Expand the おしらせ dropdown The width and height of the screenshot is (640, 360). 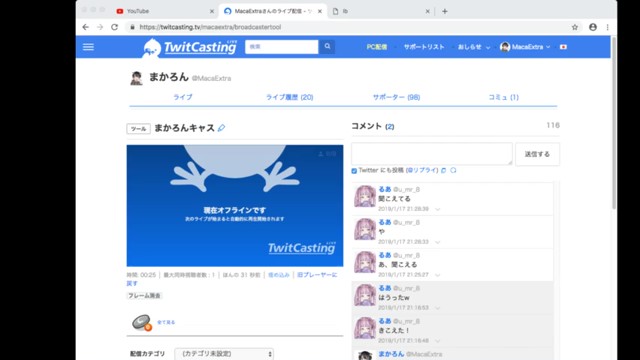(473, 47)
